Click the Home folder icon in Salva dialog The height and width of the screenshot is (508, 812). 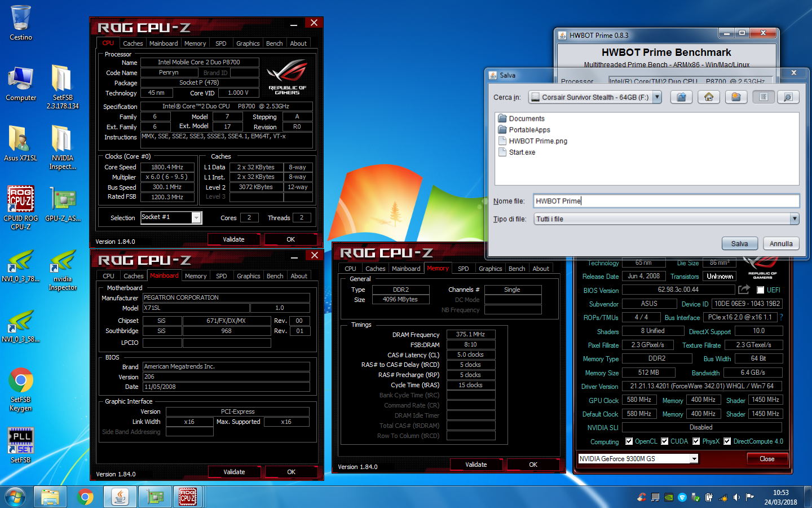(x=709, y=97)
